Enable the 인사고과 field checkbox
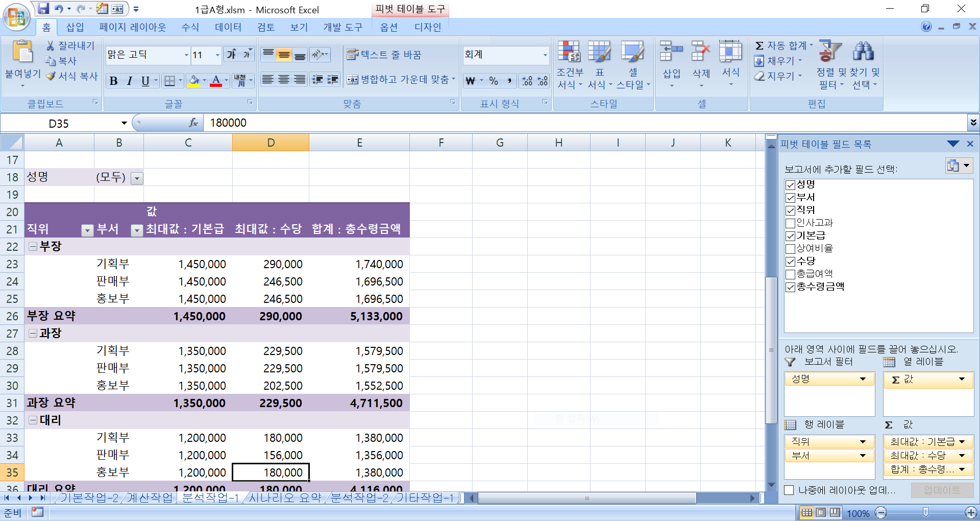The width and height of the screenshot is (980, 521). 791,223
